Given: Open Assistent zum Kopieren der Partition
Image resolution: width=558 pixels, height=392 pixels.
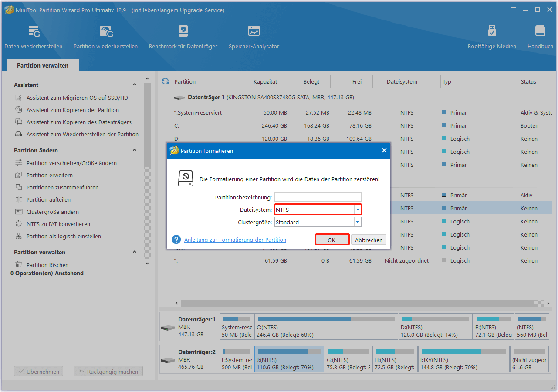Looking at the screenshot, I should [72, 110].
